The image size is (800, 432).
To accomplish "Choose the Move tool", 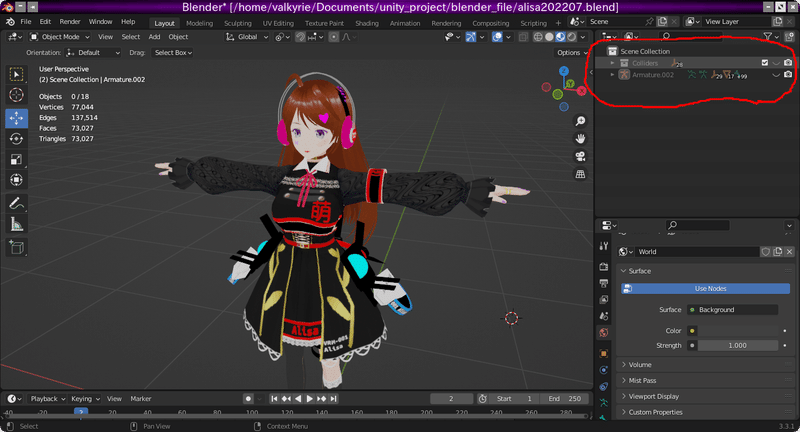I will coord(16,118).
